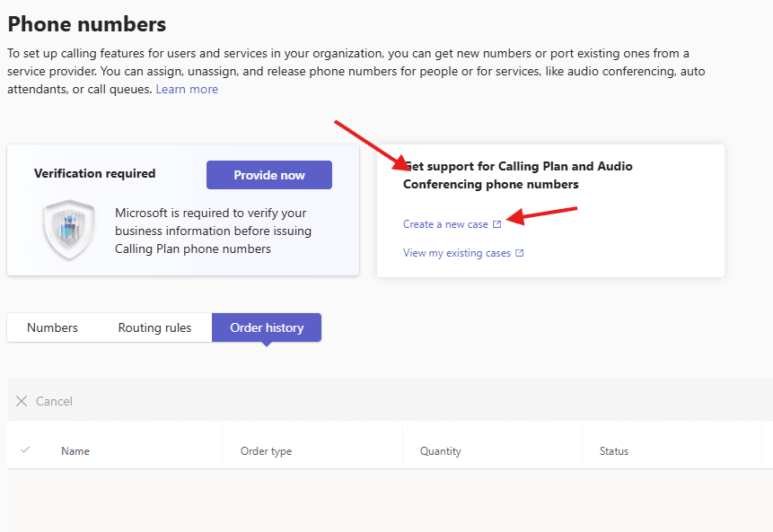Sort by the Quantity column header
The width and height of the screenshot is (773, 532).
coord(440,451)
